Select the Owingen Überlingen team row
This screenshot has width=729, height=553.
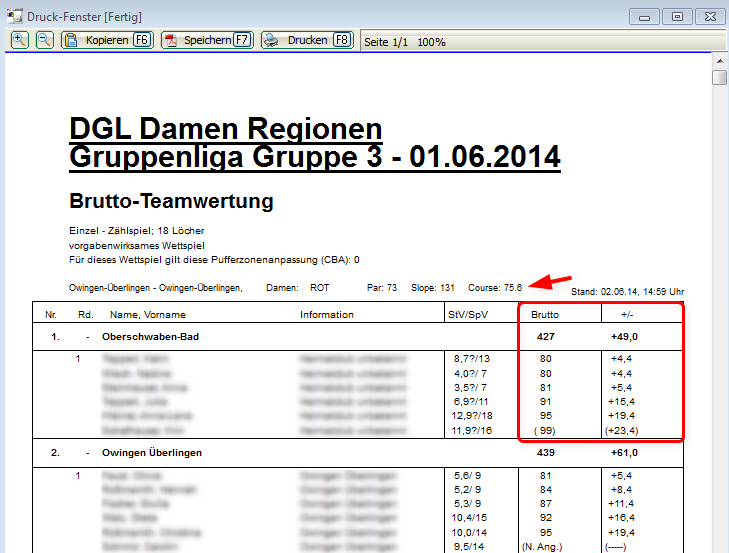[152, 452]
